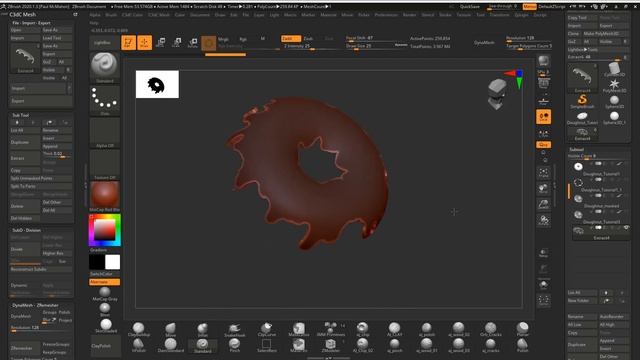The width and height of the screenshot is (640, 360).
Task: Pick the PolyMesh3D star tool
Action: (x=614, y=86)
